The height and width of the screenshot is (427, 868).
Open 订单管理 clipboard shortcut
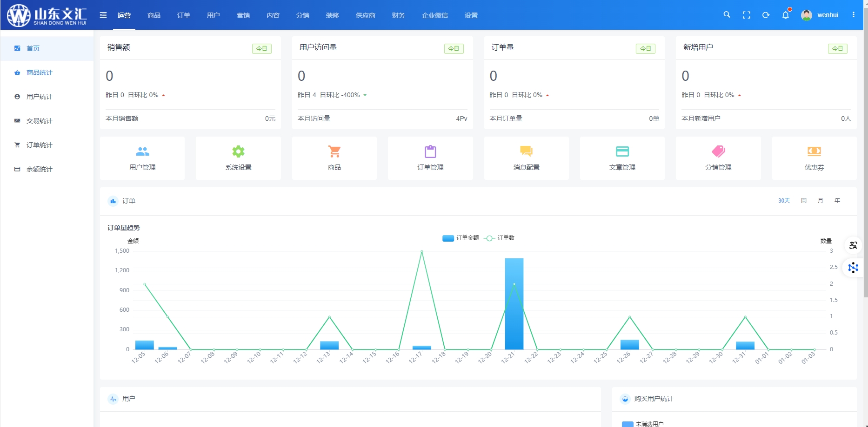click(x=430, y=158)
